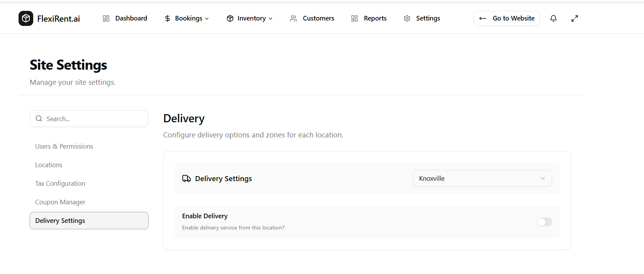644x274 pixels.
Task: Click the Reports grid icon
Action: click(x=354, y=19)
